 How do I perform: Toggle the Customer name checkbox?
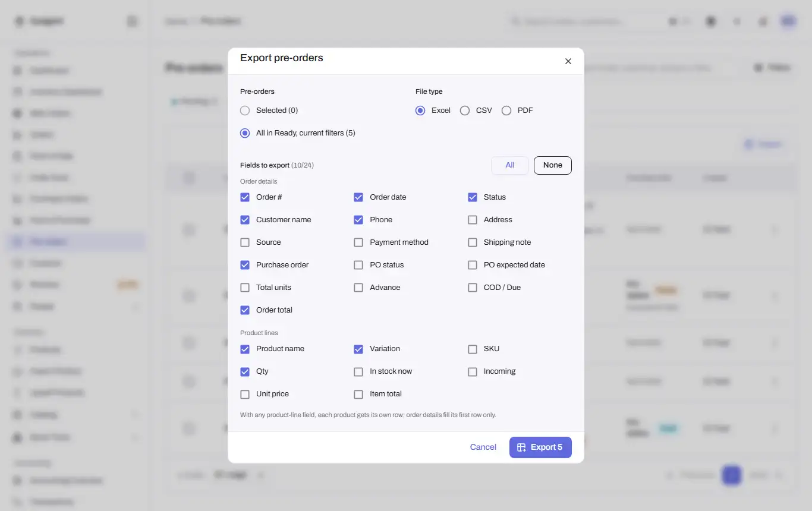[x=245, y=220]
